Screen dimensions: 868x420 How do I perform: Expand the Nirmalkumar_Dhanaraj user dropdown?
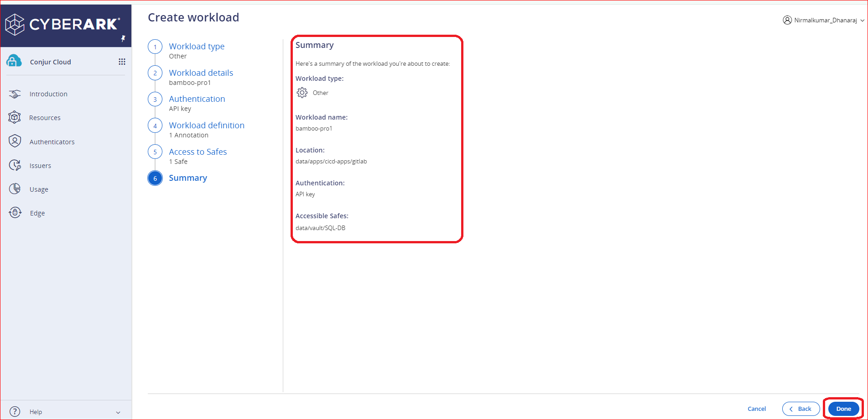point(862,21)
